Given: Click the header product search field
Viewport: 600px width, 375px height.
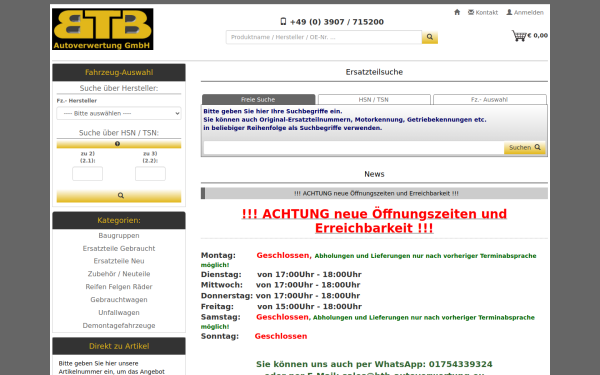Looking at the screenshot, I should click(x=324, y=37).
